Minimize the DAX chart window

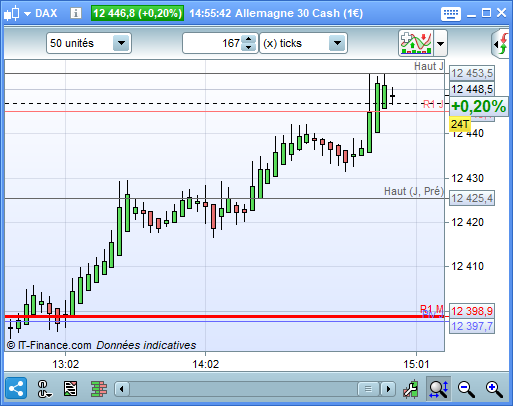[471, 15]
